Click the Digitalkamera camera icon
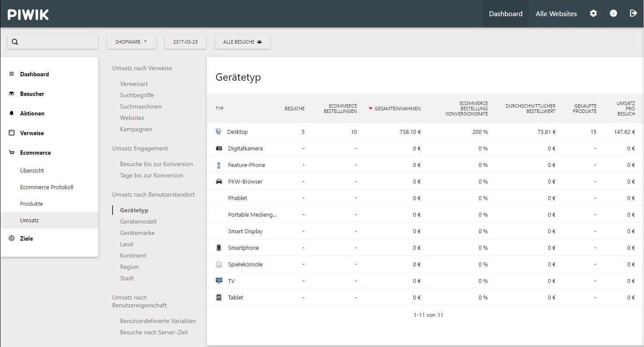644x347 pixels. (219, 148)
